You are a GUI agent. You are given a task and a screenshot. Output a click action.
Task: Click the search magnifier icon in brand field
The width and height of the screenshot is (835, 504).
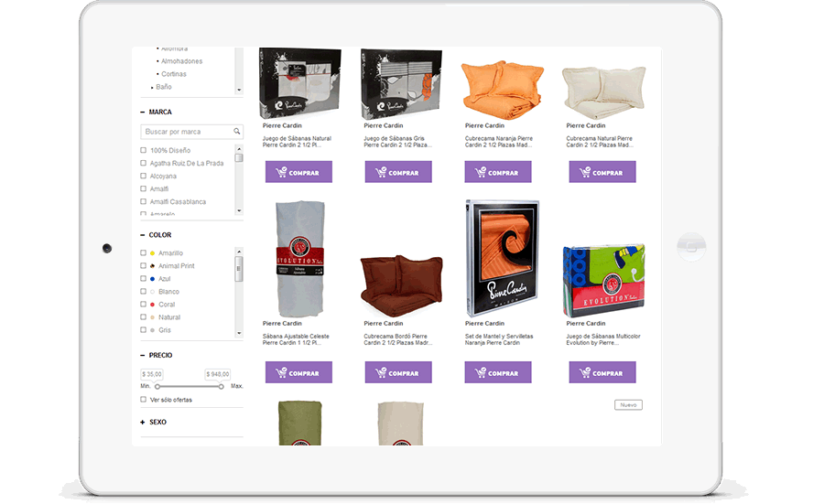pos(236,131)
